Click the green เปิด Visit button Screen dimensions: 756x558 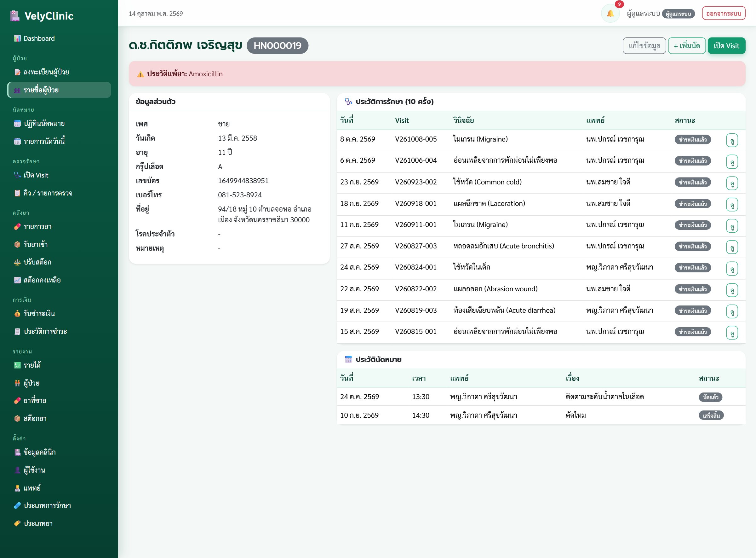coord(726,46)
